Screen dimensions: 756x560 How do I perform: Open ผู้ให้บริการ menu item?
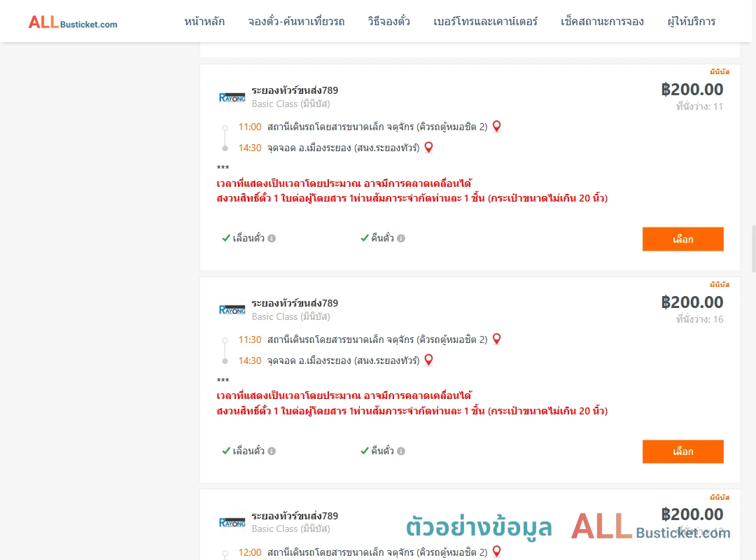(691, 21)
